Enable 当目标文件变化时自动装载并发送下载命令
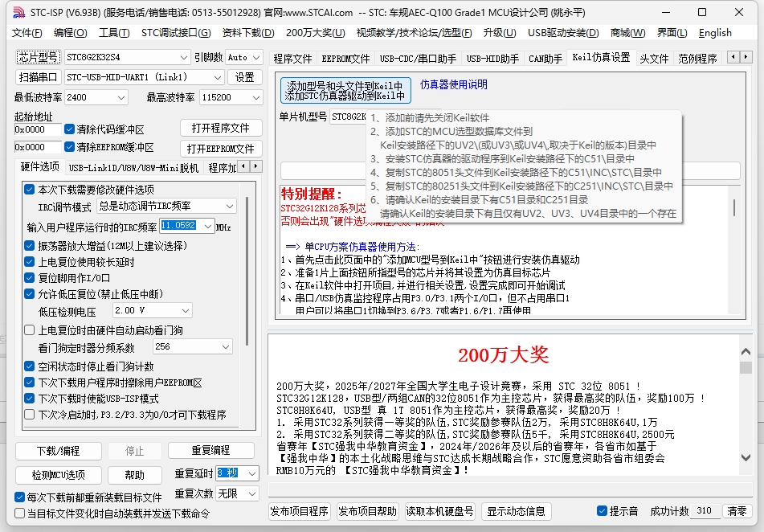The image size is (764, 532). coord(20,513)
